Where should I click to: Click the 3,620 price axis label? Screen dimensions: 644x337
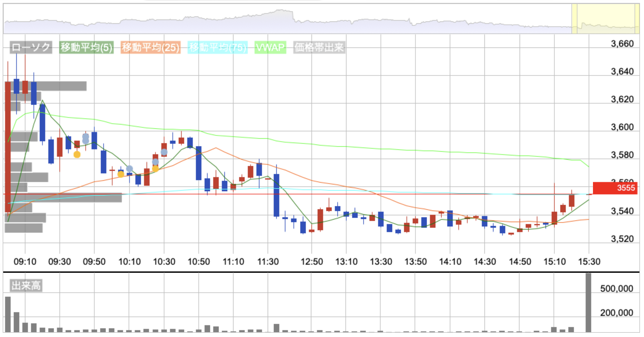[622, 99]
